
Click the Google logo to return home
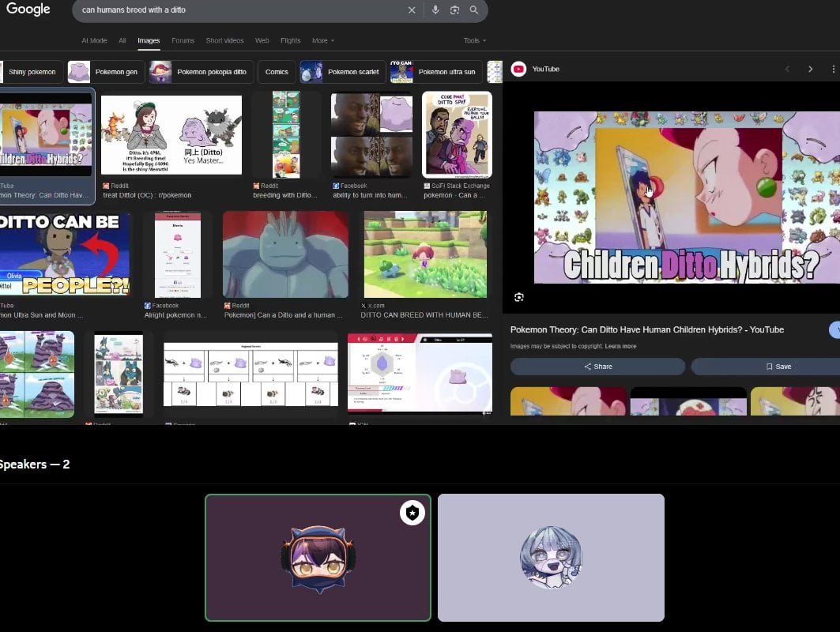point(28,9)
